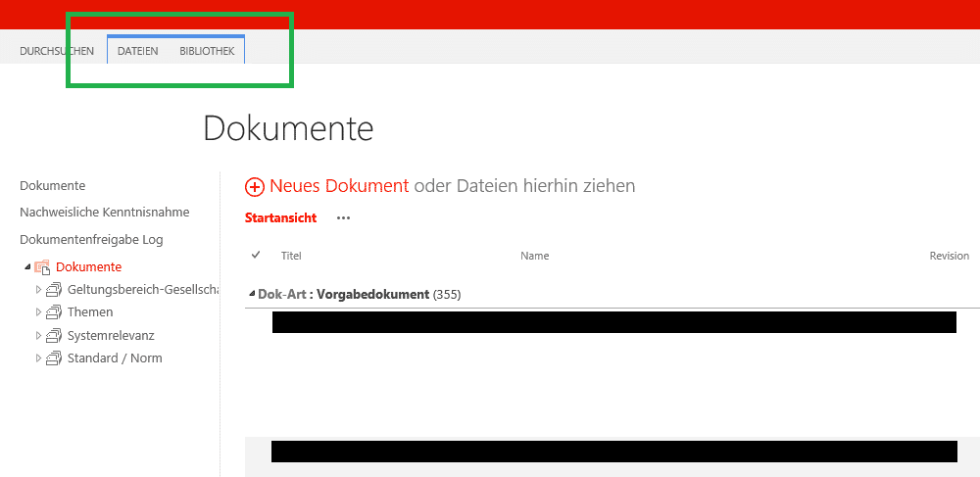Select the Themen tree item
This screenshot has width=980, height=477.
click(x=90, y=311)
